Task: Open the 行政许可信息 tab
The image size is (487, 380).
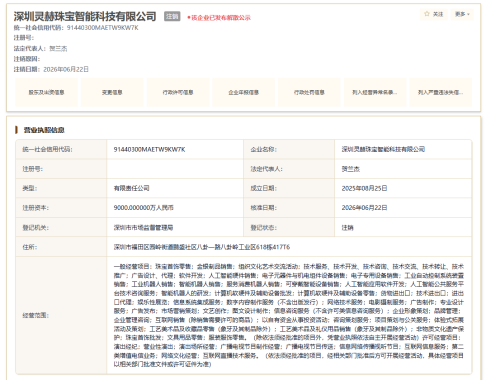Action: (x=178, y=92)
